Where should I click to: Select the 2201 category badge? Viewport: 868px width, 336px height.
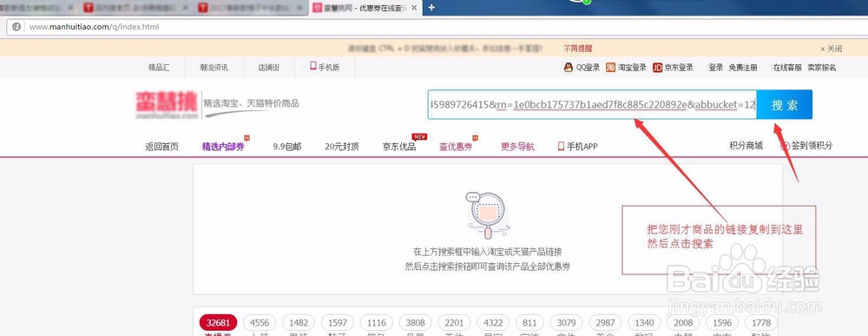click(x=454, y=323)
